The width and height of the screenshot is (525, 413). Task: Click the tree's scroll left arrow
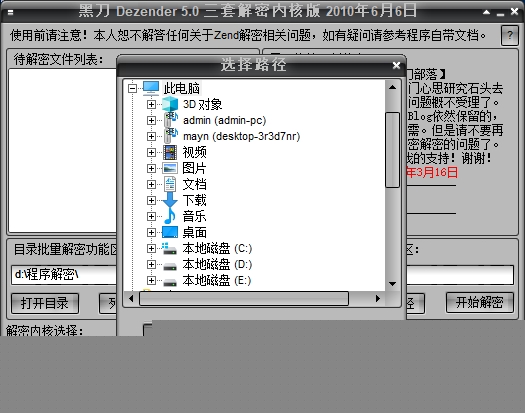(x=131, y=298)
